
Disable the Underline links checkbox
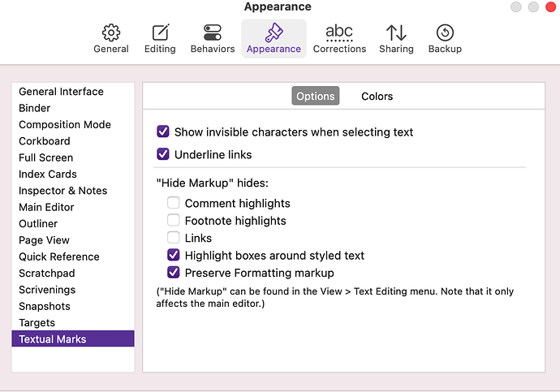162,154
